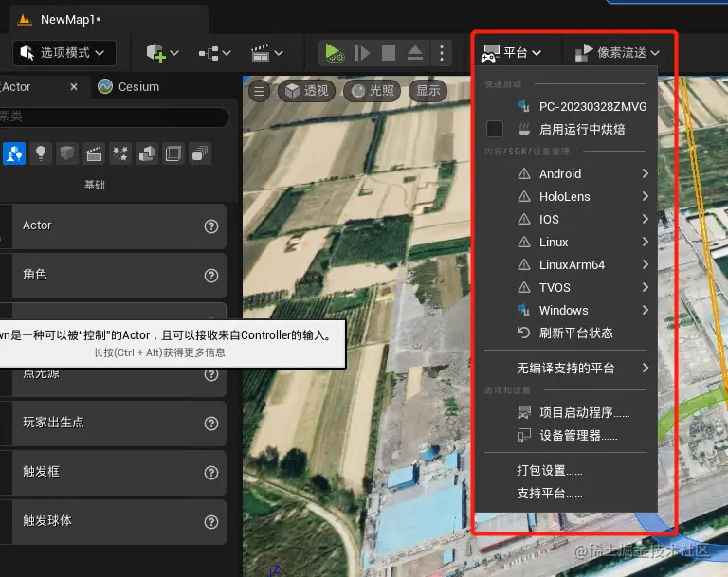Open 支持平台 supported platforms

(566, 493)
